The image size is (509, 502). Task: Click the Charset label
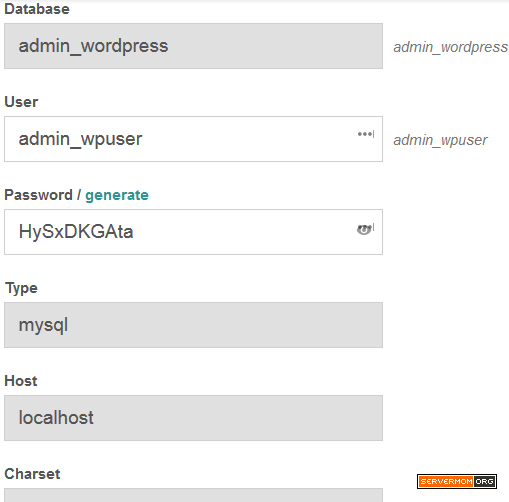32,474
